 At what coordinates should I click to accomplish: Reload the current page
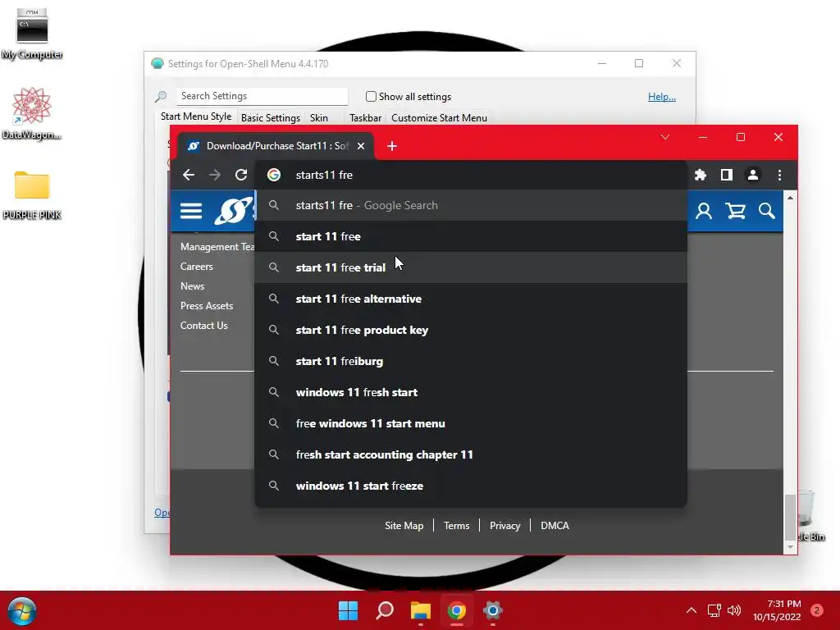[241, 175]
